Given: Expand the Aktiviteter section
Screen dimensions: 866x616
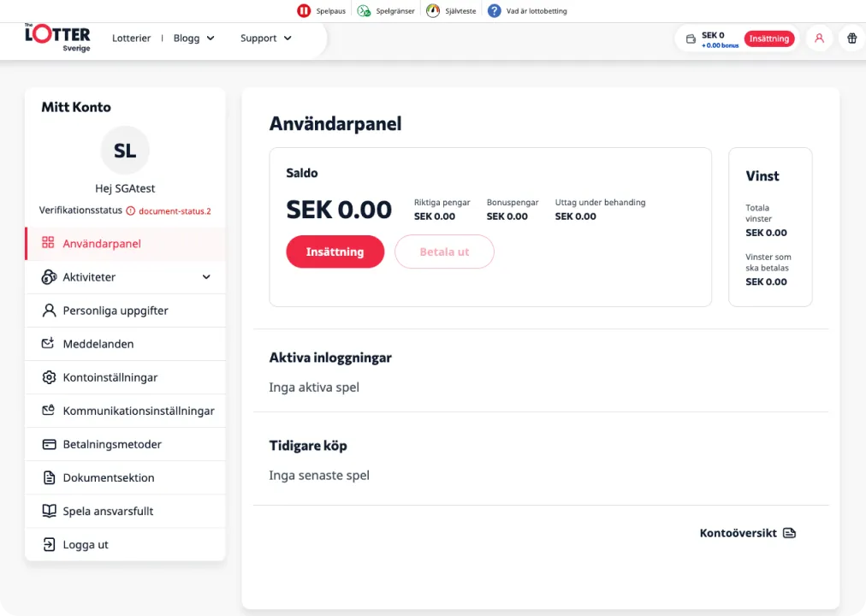Looking at the screenshot, I should pos(205,276).
